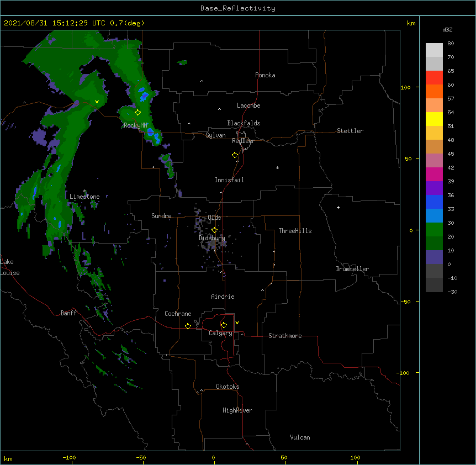This screenshot has width=476, height=465.
Task: Select the Cochrane town label
Action: click(x=178, y=314)
